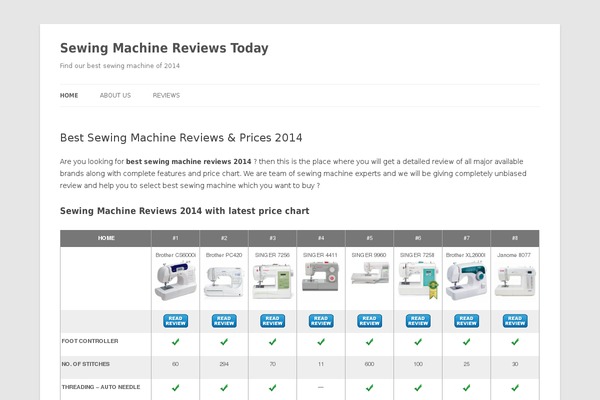Read Review for Janome 8077
The width and height of the screenshot is (600, 400).
point(515,321)
